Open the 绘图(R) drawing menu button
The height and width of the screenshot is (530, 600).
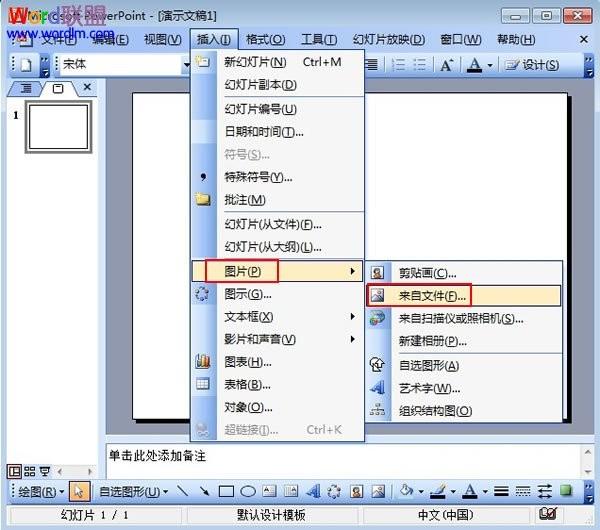tap(40, 491)
